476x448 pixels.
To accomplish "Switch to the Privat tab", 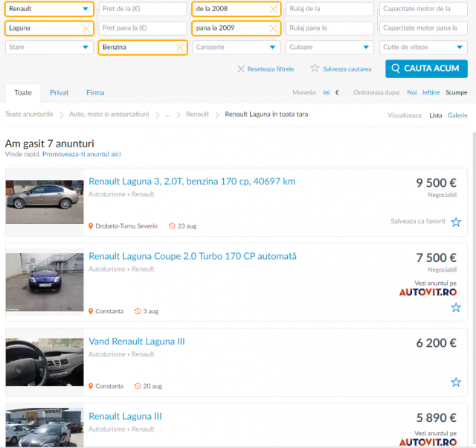I will coord(59,92).
